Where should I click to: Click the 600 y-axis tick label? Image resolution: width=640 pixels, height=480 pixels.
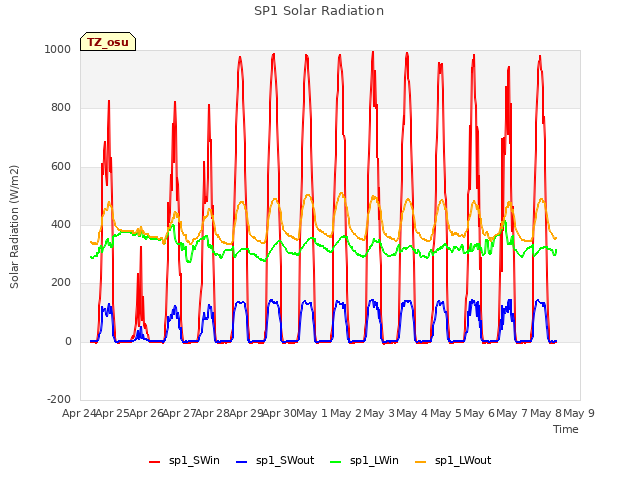click(x=61, y=166)
